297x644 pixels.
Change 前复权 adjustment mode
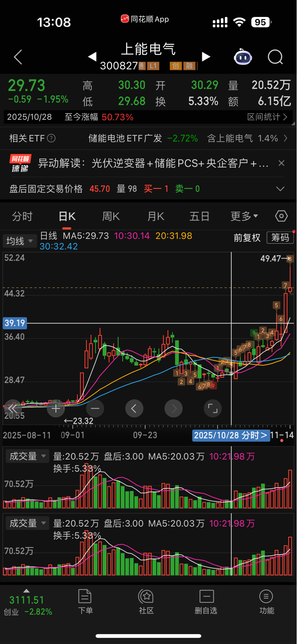point(247,237)
